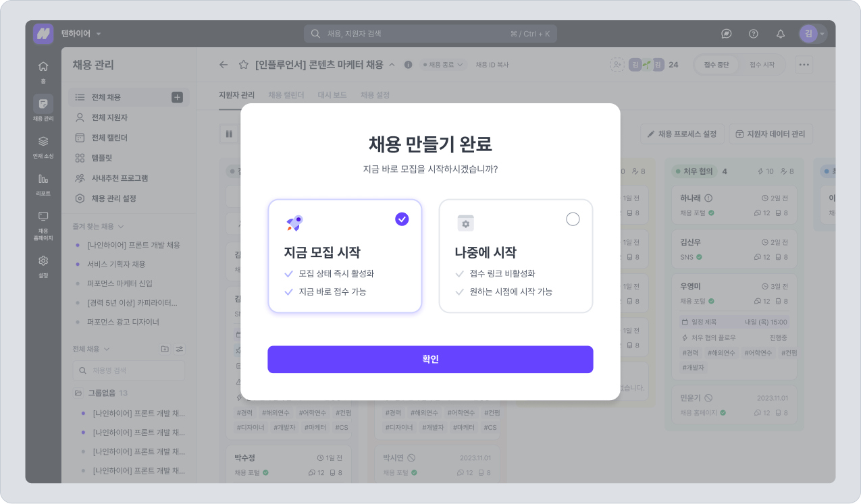Click the more options (three dots) button
Screen dimensions: 861x504
click(804, 65)
